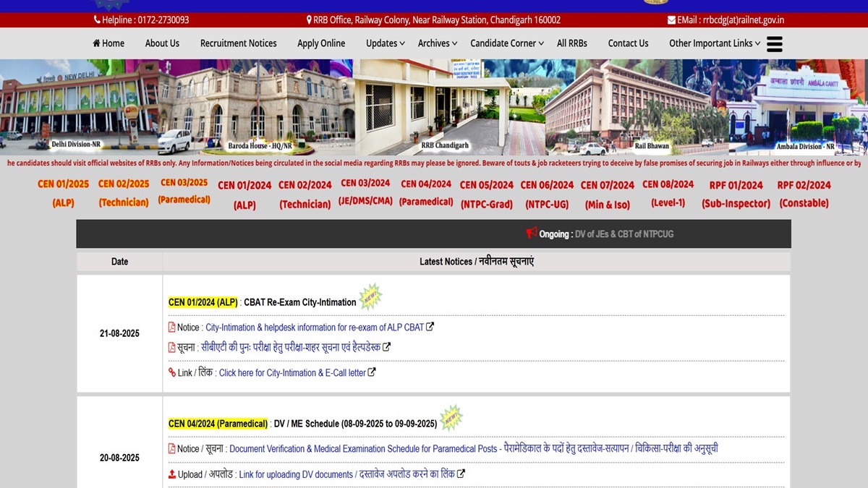Click the upload icon beside DV documents link
The width and height of the screenshot is (868, 488).
172,474
